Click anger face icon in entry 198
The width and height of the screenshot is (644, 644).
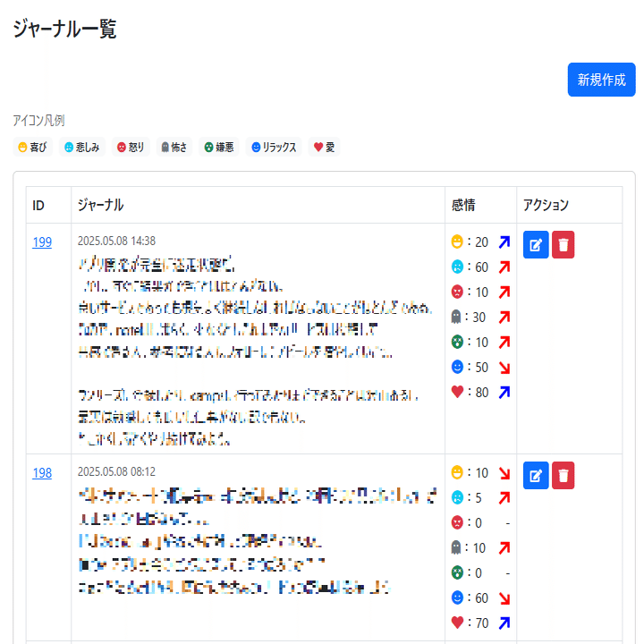point(457,522)
